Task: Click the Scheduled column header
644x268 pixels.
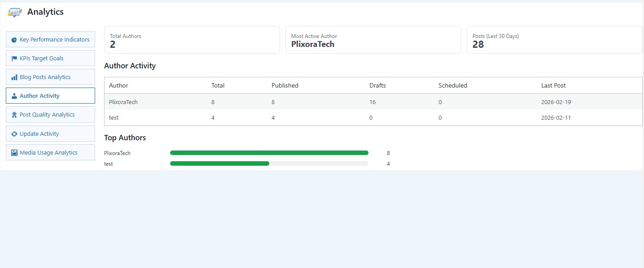Action: click(x=452, y=85)
